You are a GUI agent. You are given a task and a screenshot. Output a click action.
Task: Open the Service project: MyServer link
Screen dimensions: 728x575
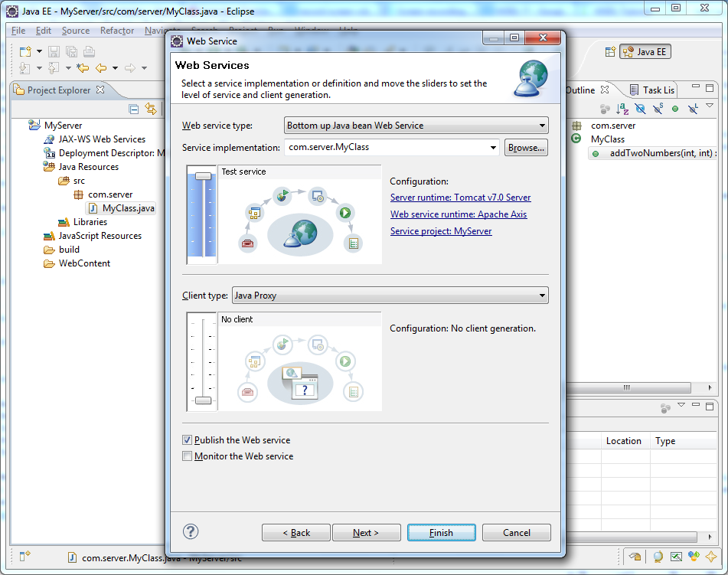[441, 230]
